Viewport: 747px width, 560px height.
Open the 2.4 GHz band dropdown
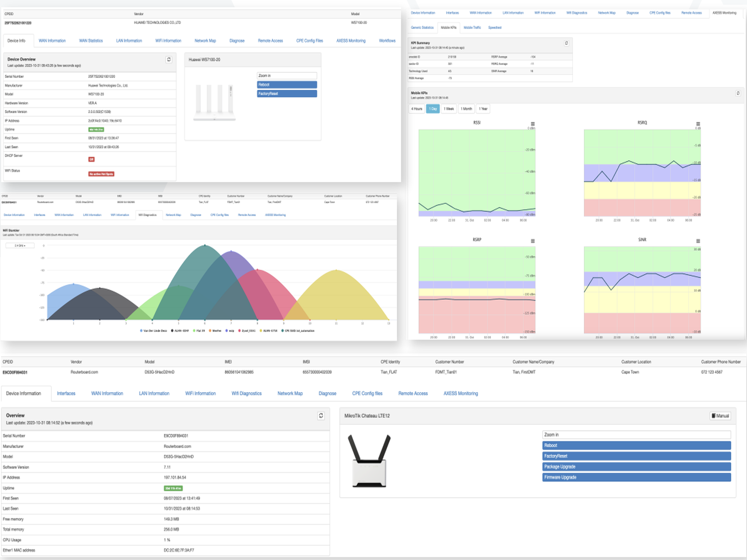coord(20,246)
